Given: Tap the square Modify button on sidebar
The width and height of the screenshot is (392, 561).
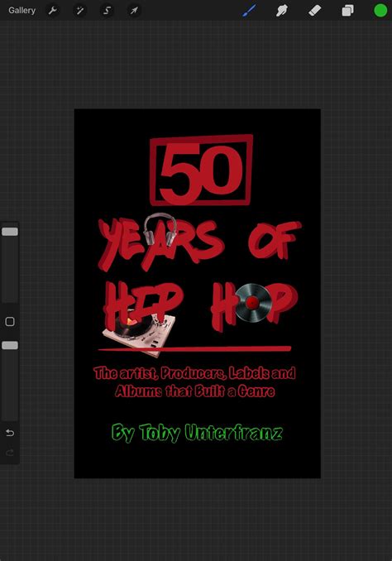Looking at the screenshot, I should click(10, 321).
